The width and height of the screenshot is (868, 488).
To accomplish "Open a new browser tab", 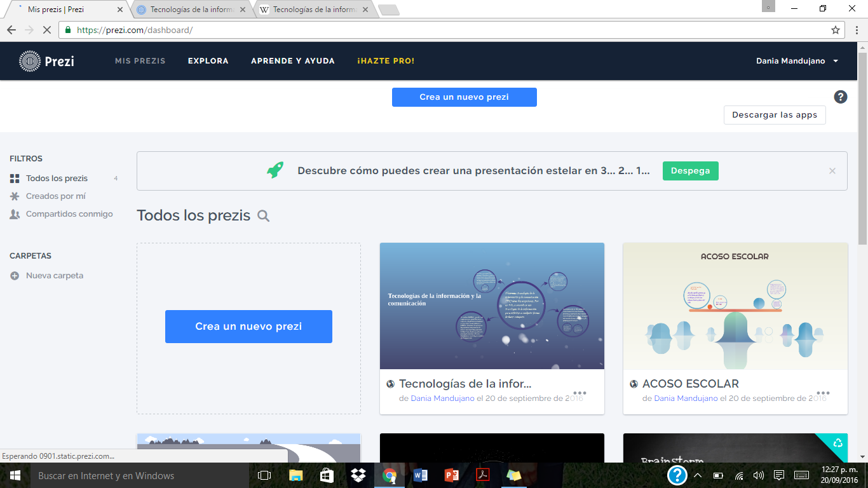I will coord(388,10).
